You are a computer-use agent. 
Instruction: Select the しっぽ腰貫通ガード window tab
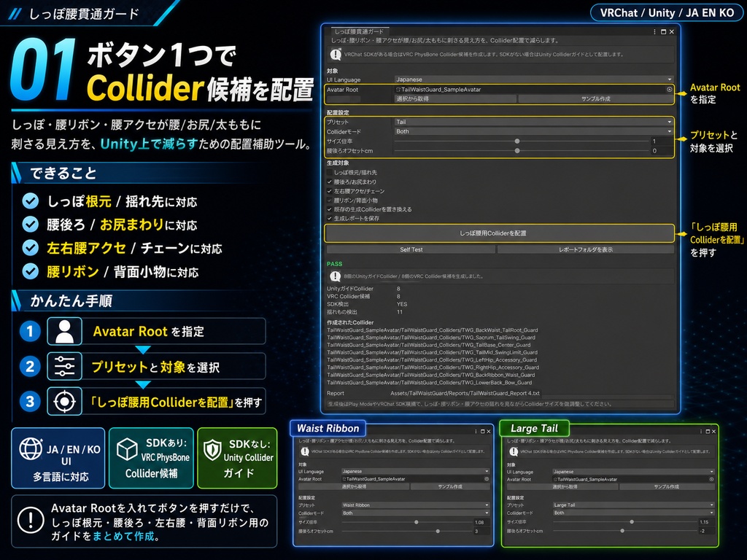tap(359, 31)
